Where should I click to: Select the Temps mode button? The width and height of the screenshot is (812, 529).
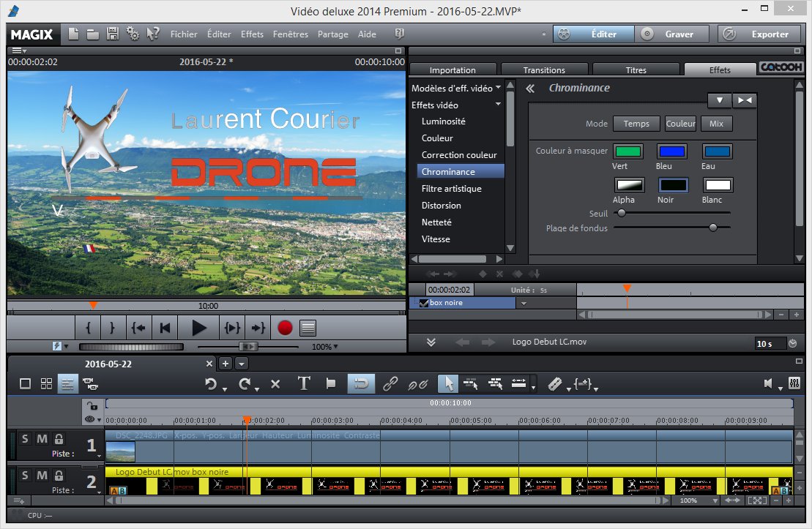(x=636, y=124)
